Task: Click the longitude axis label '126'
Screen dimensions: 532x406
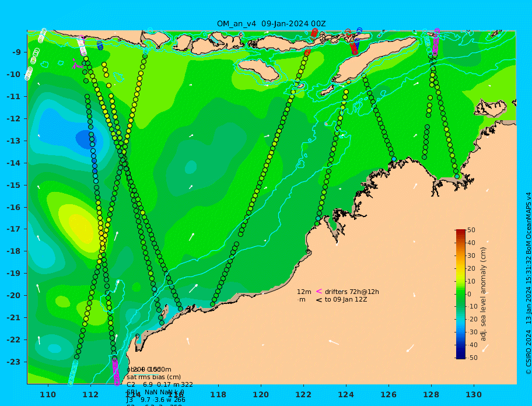Action: coord(388,394)
